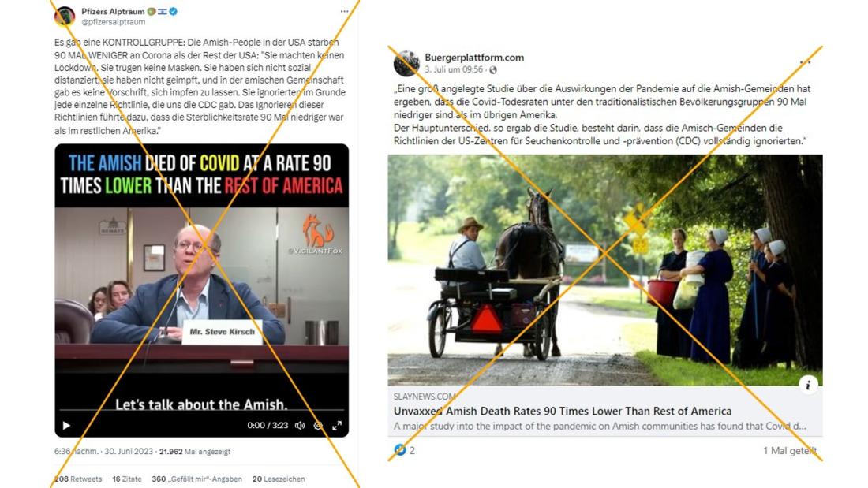Viewport: 868px width, 488px height.
Task: Click the public globe privacy icon
Action: pos(493,69)
